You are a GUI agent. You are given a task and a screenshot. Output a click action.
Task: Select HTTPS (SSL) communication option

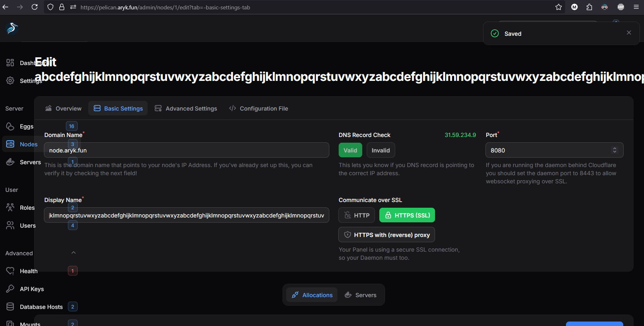(407, 215)
